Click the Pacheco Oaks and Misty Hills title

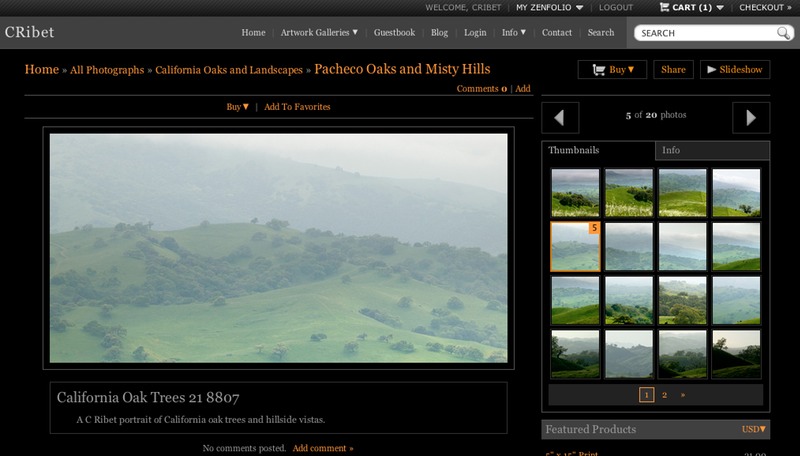pyautogui.click(x=402, y=69)
